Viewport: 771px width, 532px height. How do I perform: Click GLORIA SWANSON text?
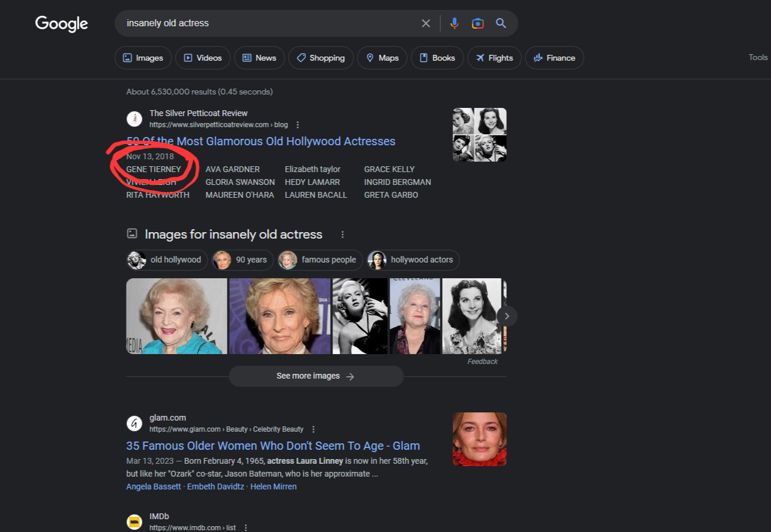240,182
